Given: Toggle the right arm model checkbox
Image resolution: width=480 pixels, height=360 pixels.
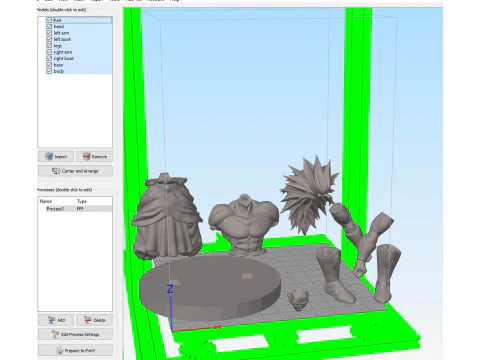Looking at the screenshot, I should pos(49,52).
